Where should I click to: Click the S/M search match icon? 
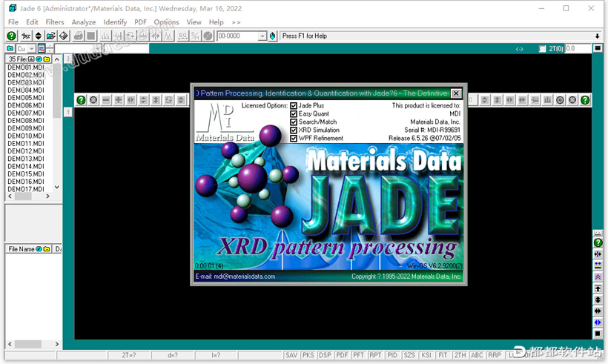tap(195, 36)
